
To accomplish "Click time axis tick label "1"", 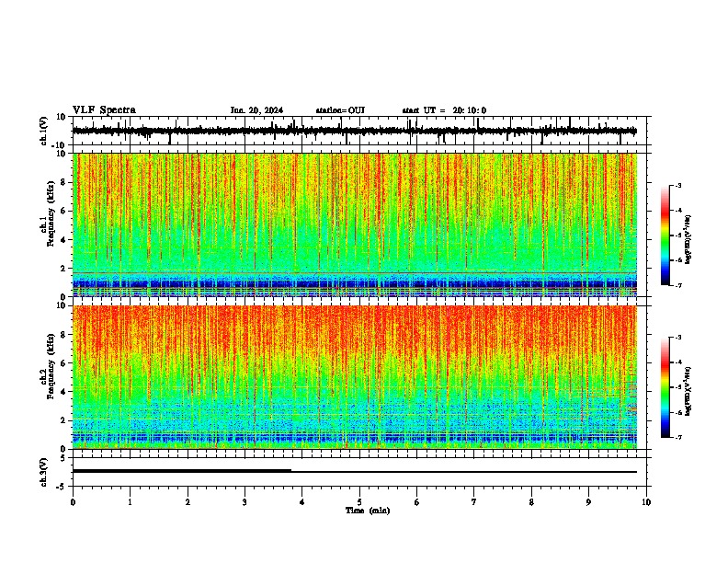I will 130,502.
